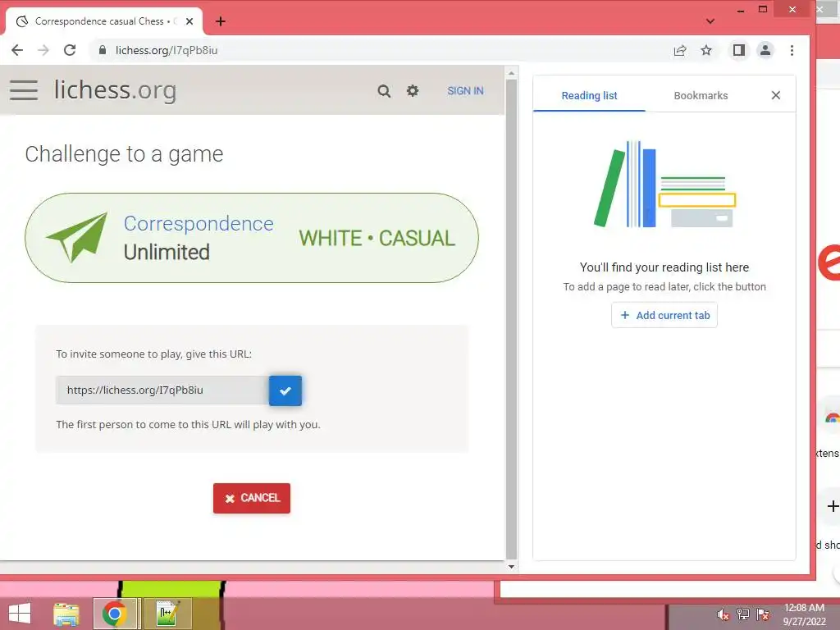Open the Windows Start button
Image resolution: width=840 pixels, height=630 pixels.
point(20,614)
